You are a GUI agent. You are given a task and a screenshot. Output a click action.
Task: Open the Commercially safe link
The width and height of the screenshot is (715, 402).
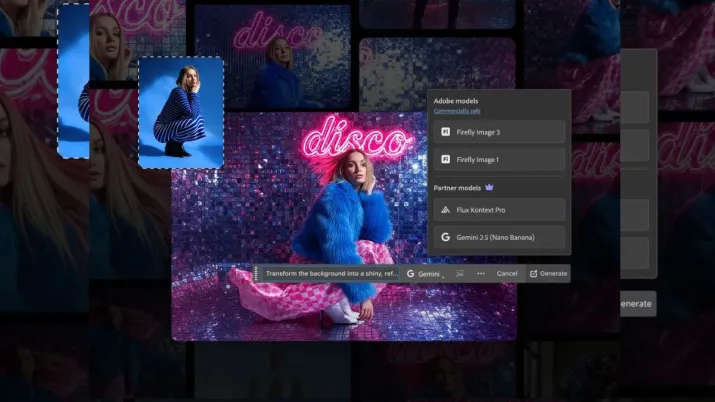coord(456,111)
